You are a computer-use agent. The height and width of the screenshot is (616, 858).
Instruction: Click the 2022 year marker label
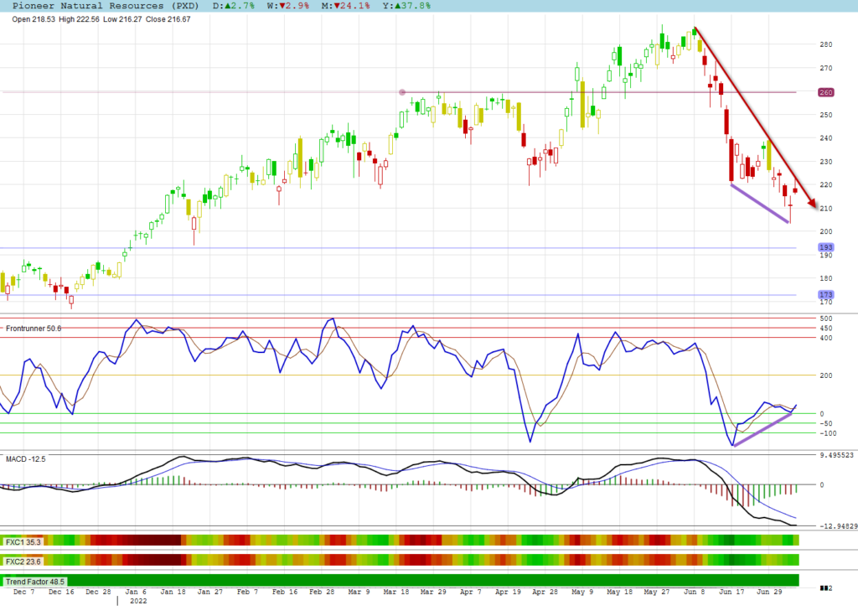pyautogui.click(x=138, y=601)
